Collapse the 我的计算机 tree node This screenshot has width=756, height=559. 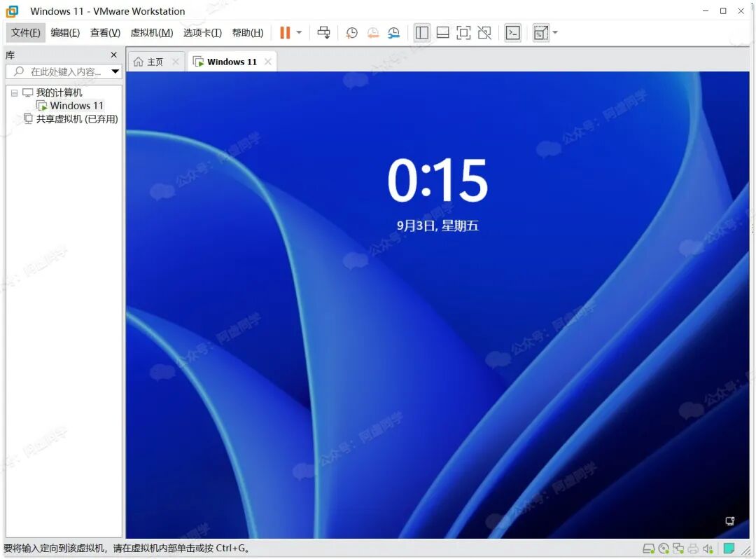tap(15, 92)
